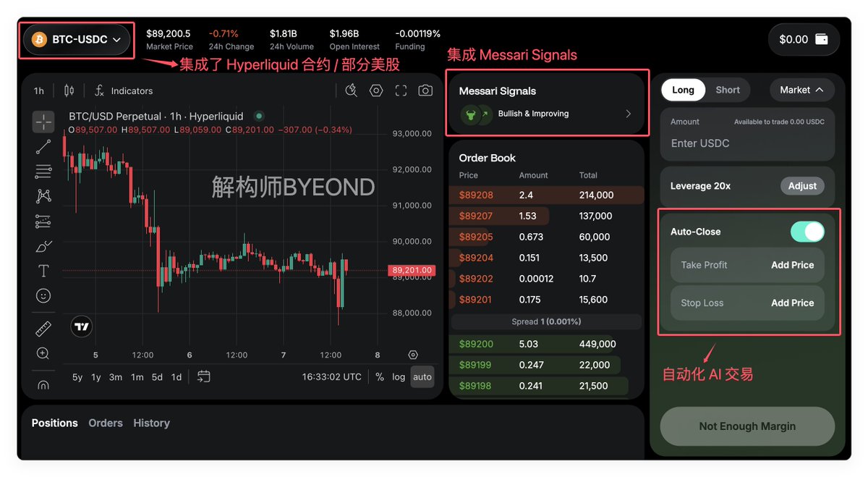Open the Messari Signals card
The width and height of the screenshot is (868, 477).
point(546,104)
